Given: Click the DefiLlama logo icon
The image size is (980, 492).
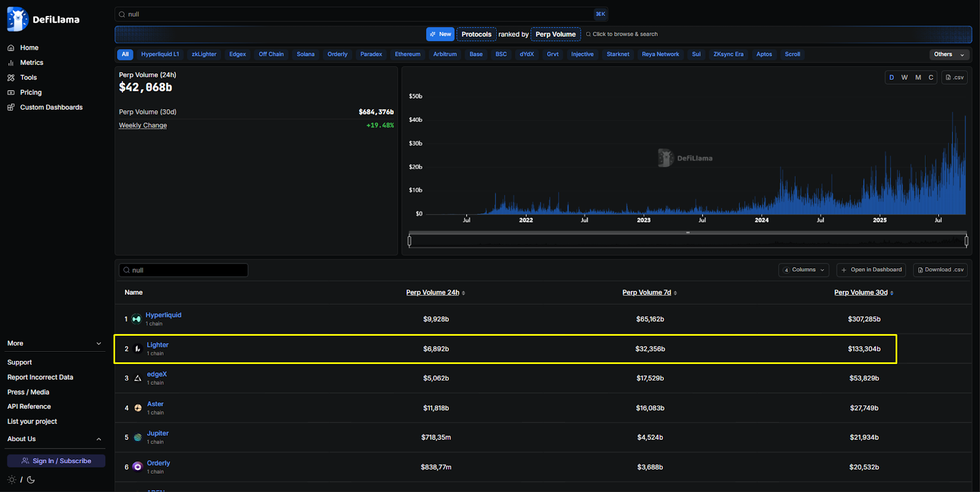Looking at the screenshot, I should pyautogui.click(x=17, y=20).
